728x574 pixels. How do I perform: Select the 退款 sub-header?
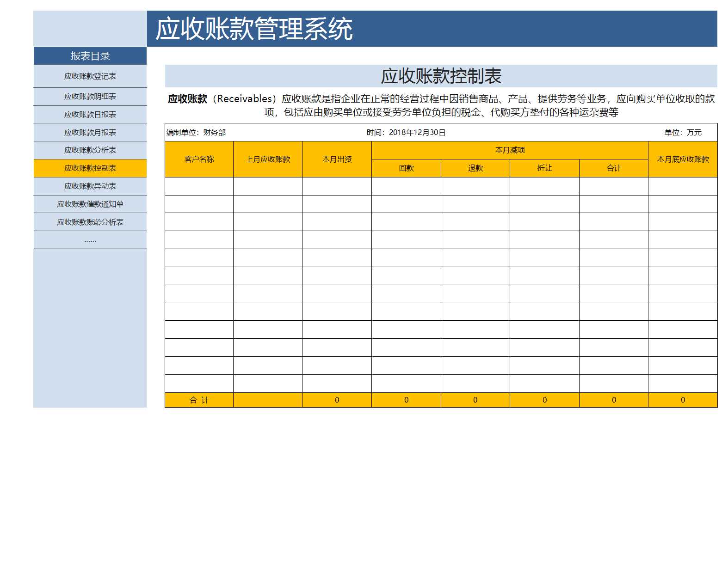tap(475, 168)
